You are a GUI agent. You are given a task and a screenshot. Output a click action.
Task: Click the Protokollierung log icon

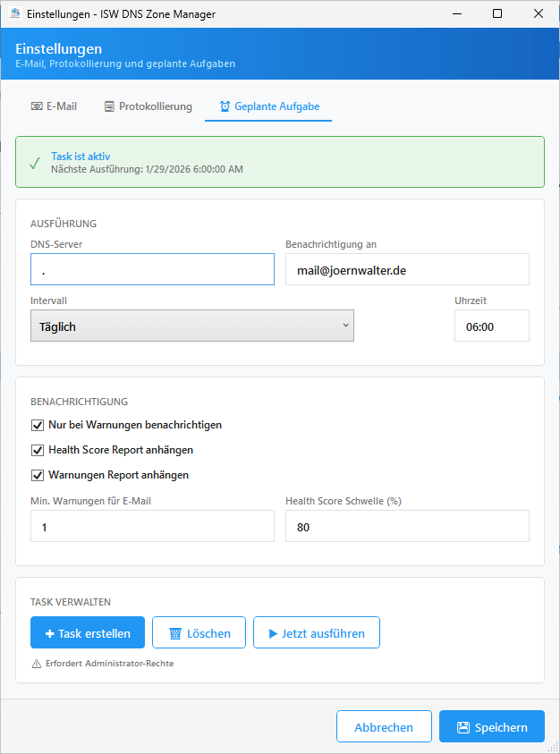[x=109, y=106]
